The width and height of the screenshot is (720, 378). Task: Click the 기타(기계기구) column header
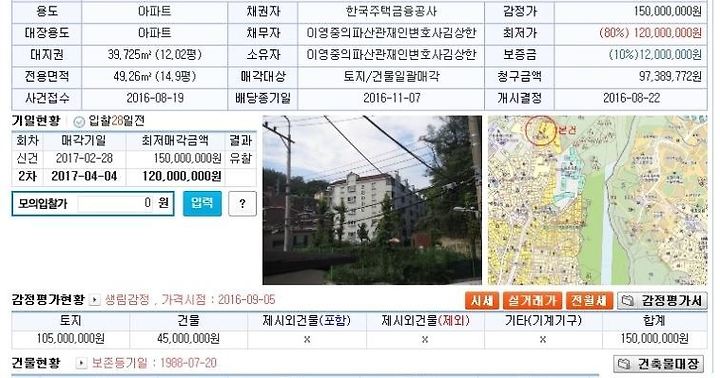click(543, 321)
